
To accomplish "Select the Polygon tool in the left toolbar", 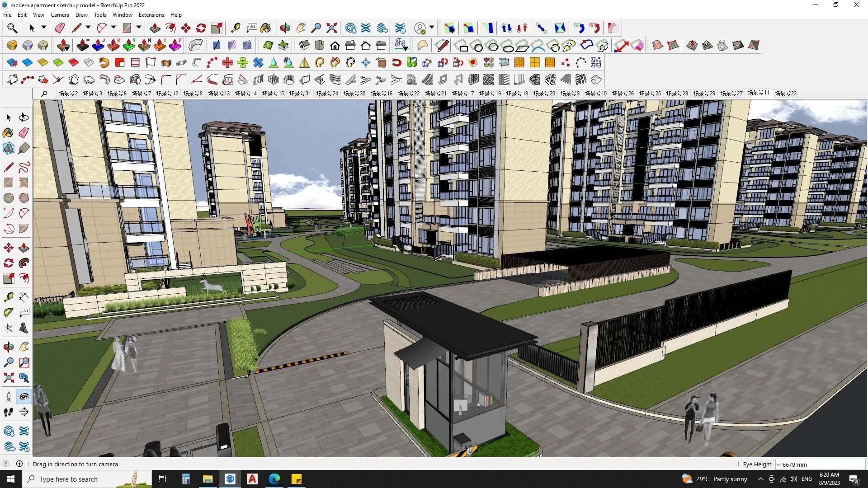I will point(24,198).
